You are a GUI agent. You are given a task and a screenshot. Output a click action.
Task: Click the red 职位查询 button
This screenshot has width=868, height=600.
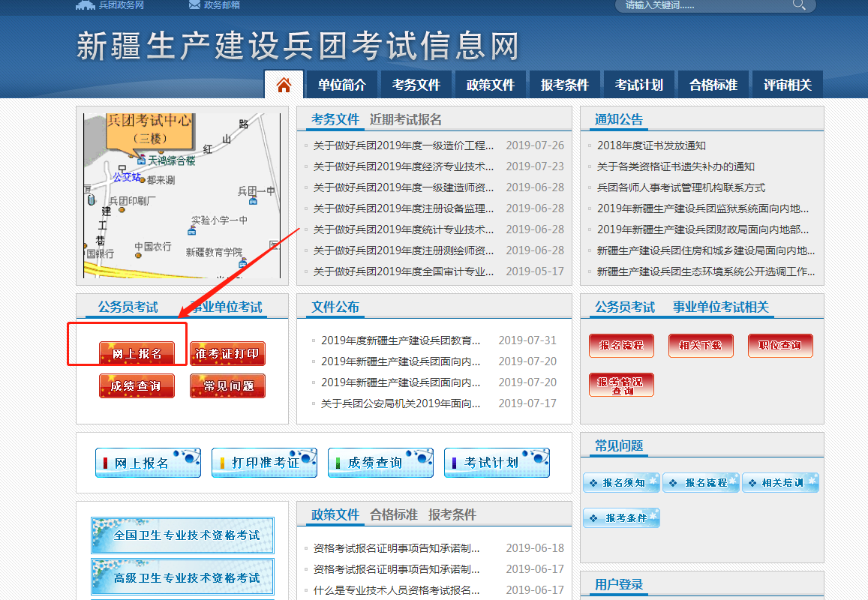tap(780, 346)
